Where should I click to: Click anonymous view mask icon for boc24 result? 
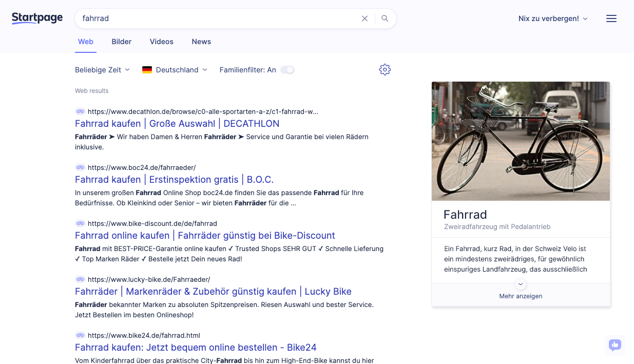pyautogui.click(x=80, y=167)
